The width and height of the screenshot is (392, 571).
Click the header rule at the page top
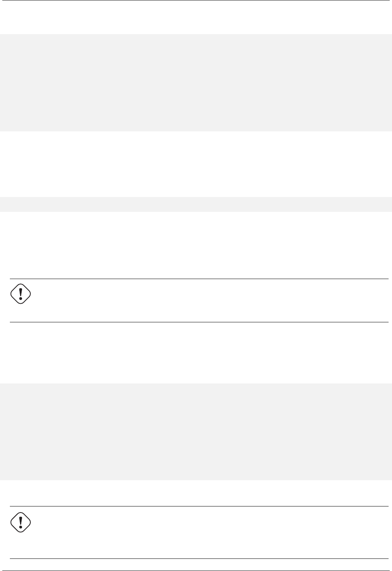(x=196, y=0)
